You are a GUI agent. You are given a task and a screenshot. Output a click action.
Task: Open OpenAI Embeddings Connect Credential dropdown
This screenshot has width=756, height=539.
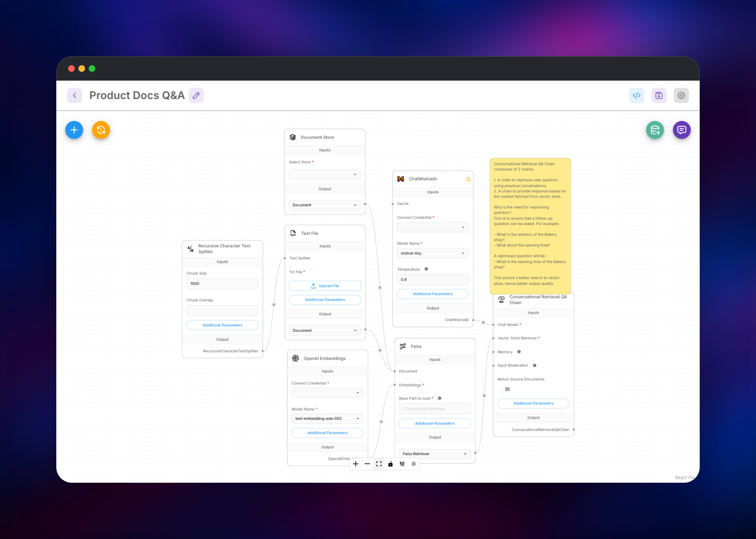(327, 393)
